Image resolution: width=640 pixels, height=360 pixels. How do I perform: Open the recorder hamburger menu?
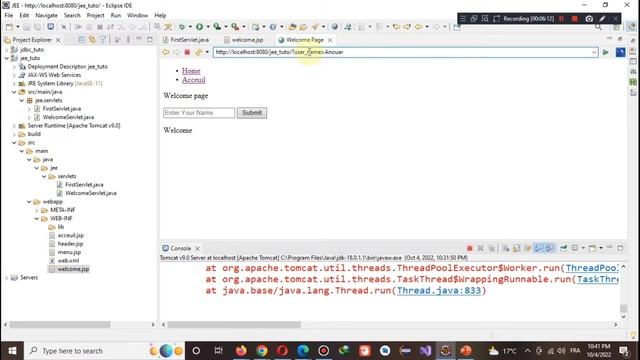click(x=463, y=19)
